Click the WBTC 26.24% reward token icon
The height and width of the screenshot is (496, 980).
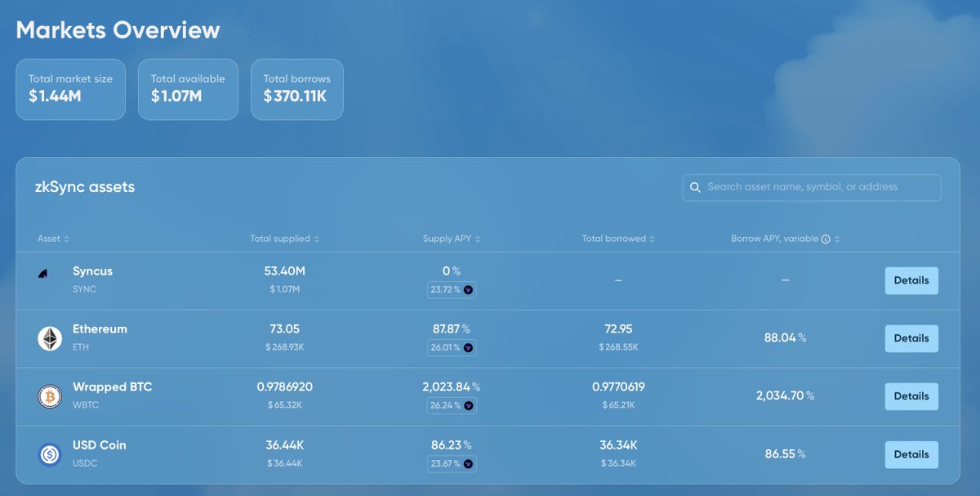(469, 405)
